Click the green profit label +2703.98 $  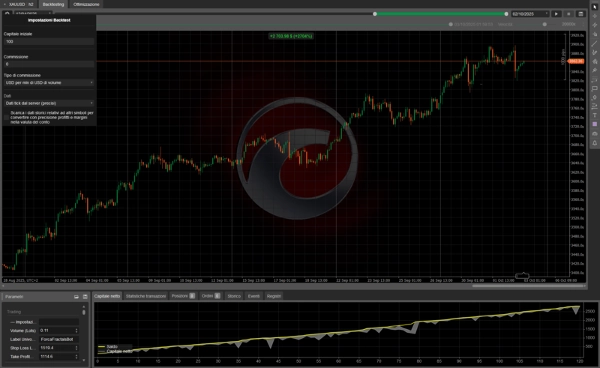[291, 36]
